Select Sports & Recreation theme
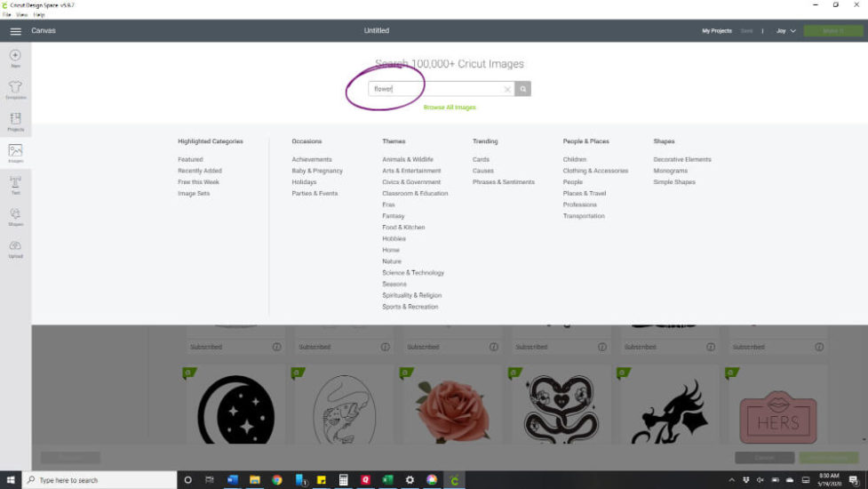The height and width of the screenshot is (489, 868). click(x=410, y=307)
